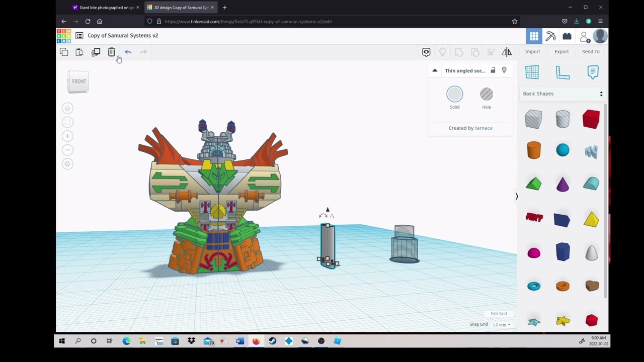Select the 3D design Copy of Samurai tab
Screen dimensions: 644x362
tap(180, 8)
